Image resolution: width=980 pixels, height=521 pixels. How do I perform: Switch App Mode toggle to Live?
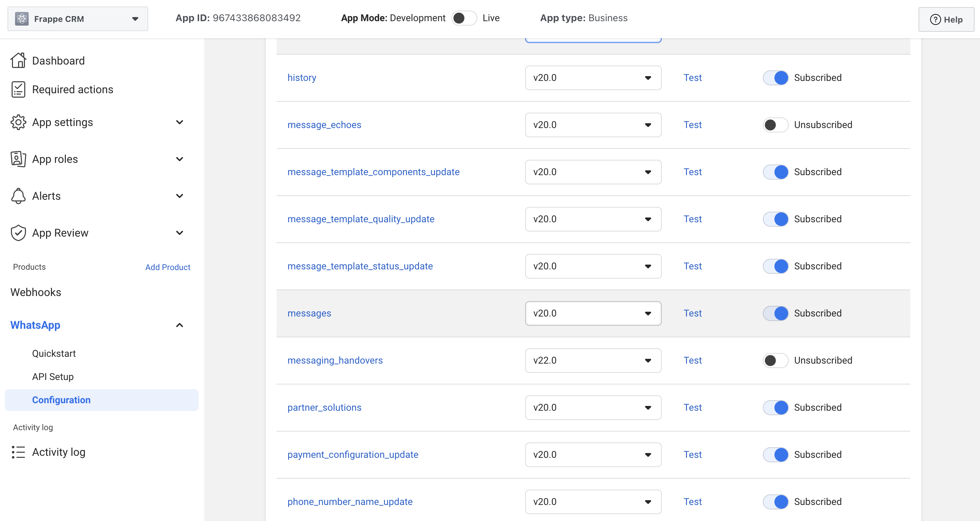click(x=464, y=18)
